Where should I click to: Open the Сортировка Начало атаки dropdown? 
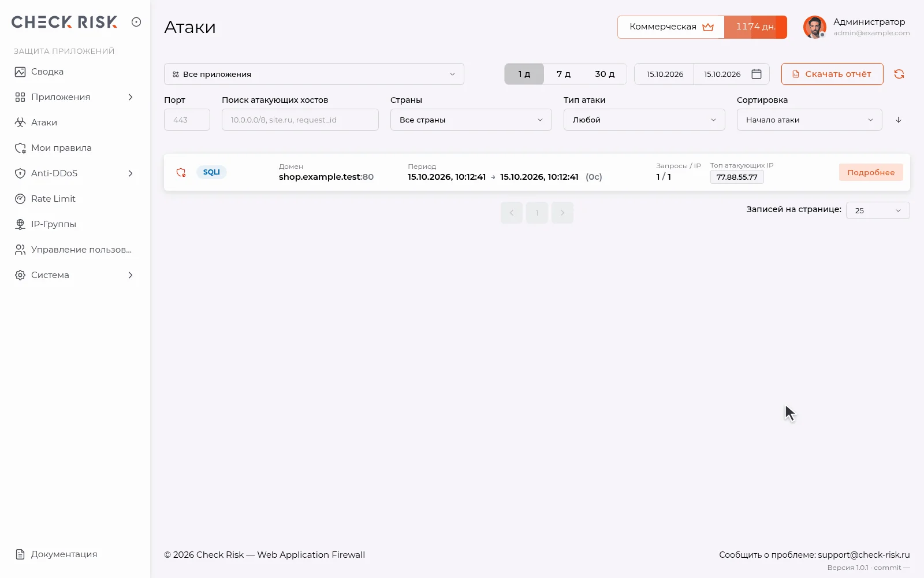click(x=810, y=120)
